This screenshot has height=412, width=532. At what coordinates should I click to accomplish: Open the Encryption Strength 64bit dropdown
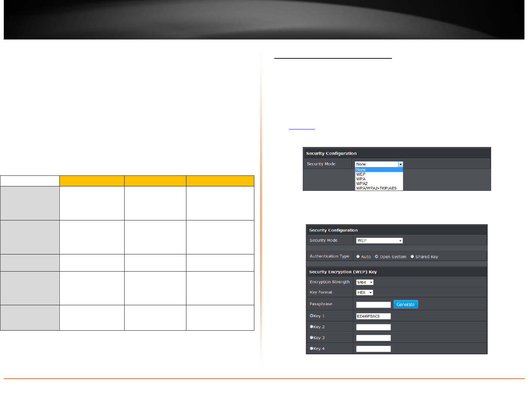click(x=365, y=282)
